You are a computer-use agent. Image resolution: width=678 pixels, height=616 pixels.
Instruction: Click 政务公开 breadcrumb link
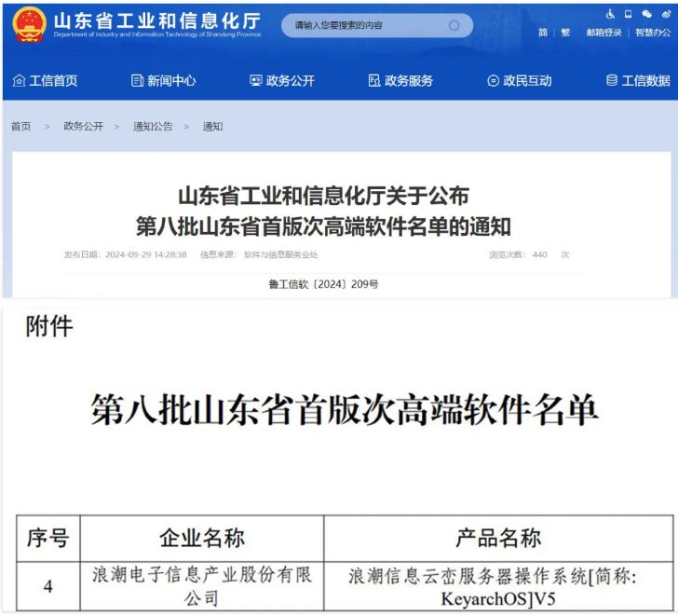coord(83,127)
